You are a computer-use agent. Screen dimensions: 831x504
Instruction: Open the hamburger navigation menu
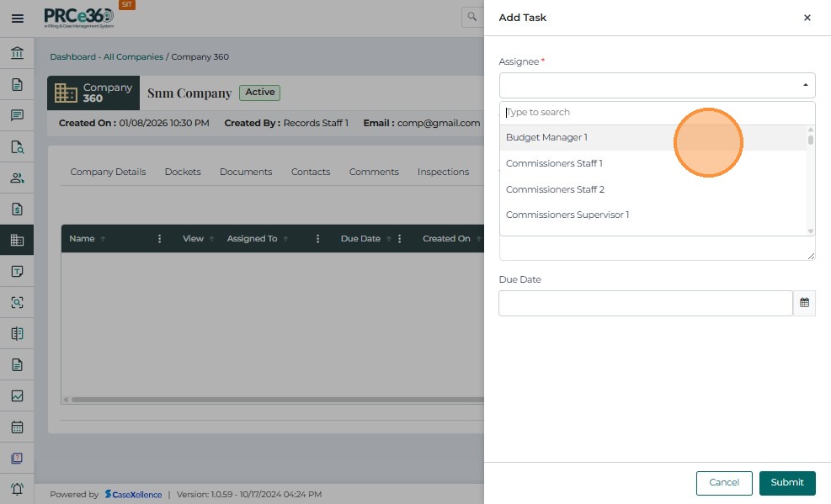coord(17,18)
